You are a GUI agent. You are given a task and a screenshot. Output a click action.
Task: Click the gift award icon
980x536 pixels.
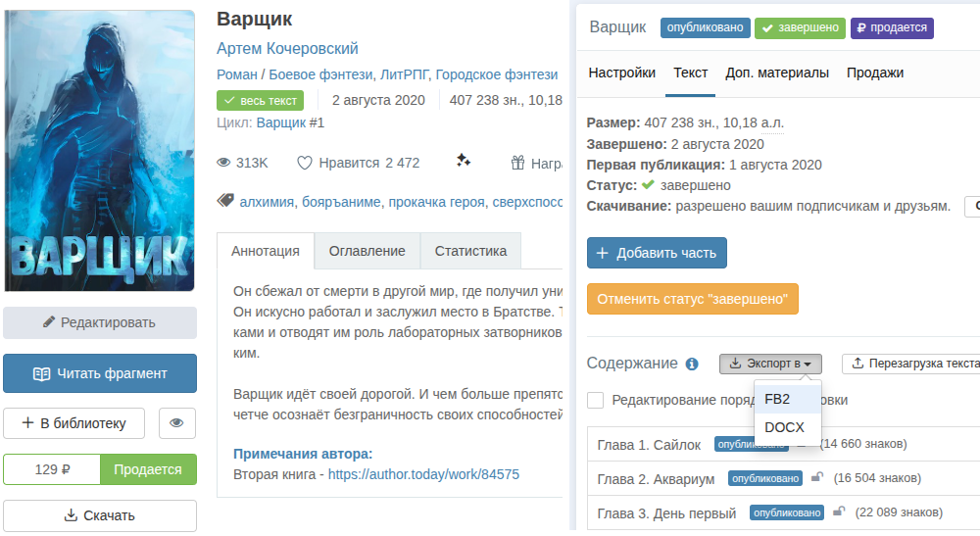(517, 163)
